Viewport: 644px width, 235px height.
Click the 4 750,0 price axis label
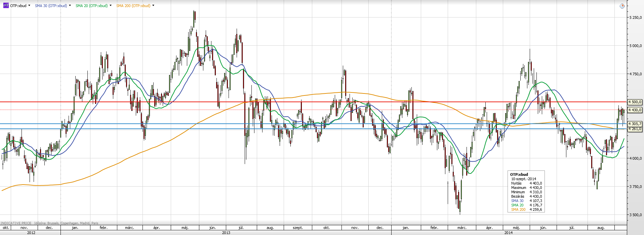pyautogui.click(x=635, y=74)
